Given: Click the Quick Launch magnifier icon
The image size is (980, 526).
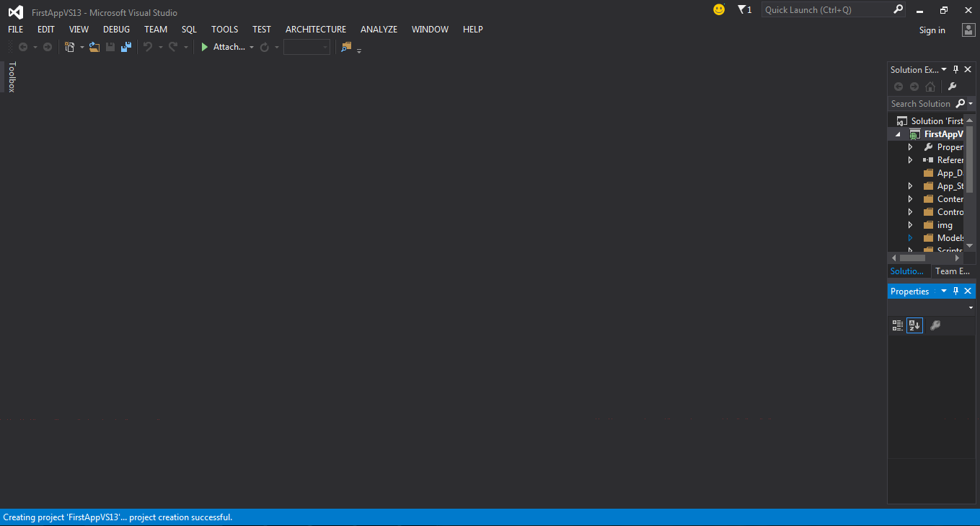Looking at the screenshot, I should (898, 9).
